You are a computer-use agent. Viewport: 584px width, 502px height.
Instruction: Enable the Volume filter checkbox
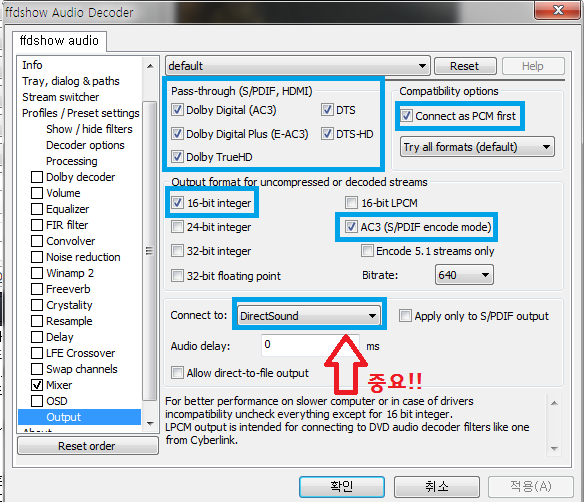[x=37, y=193]
